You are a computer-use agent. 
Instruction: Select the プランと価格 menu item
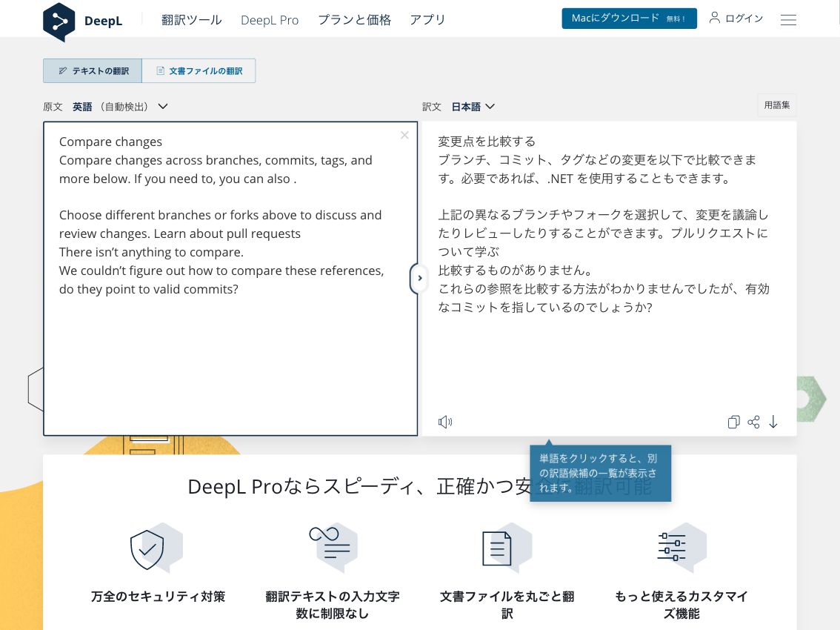(355, 20)
